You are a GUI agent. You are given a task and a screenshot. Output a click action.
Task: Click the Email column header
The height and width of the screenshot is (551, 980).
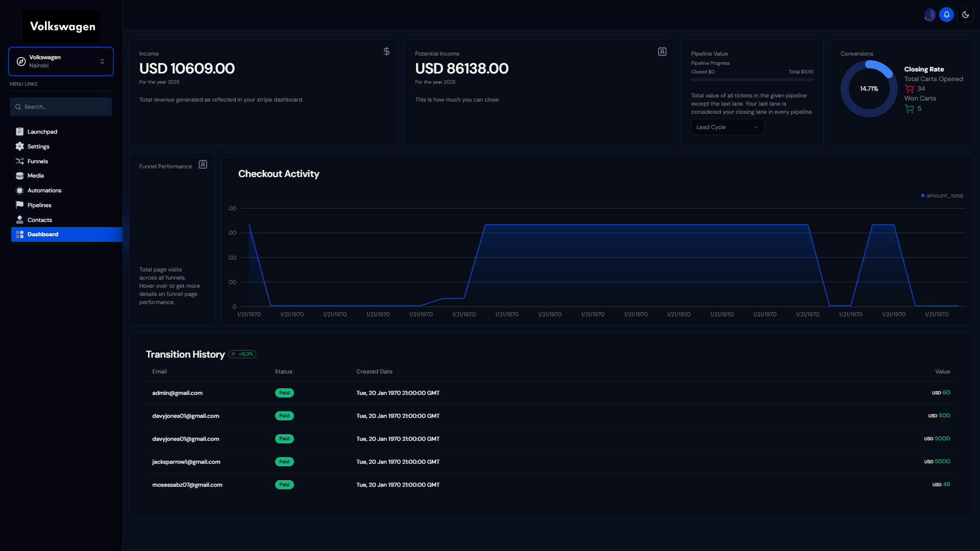pyautogui.click(x=159, y=371)
